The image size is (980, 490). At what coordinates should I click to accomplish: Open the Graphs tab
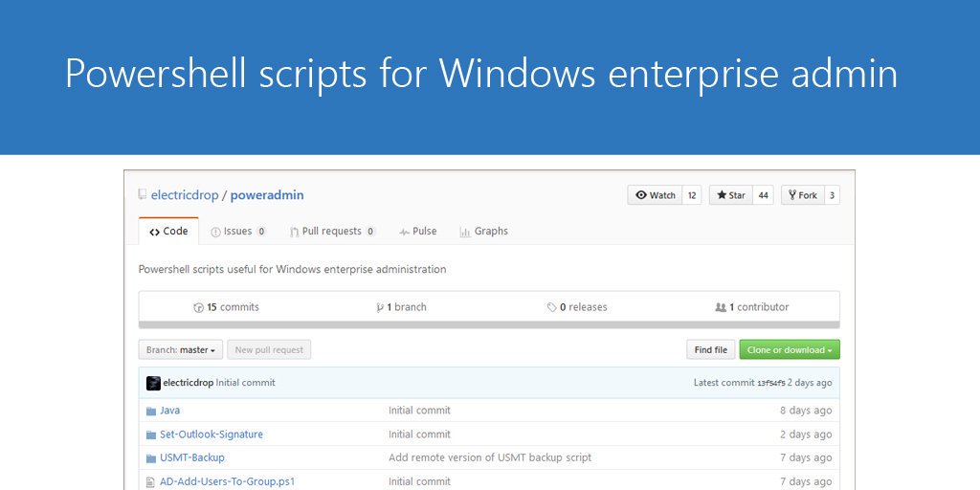[x=483, y=232]
